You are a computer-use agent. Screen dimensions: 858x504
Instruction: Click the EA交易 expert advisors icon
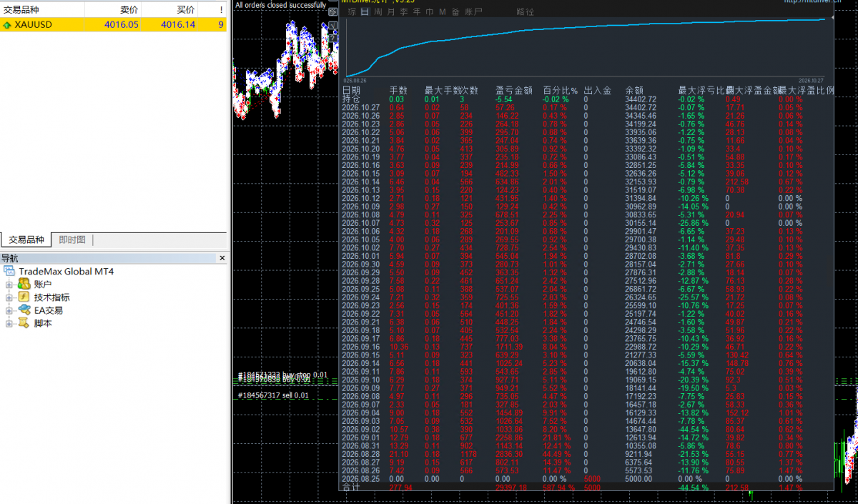[24, 310]
